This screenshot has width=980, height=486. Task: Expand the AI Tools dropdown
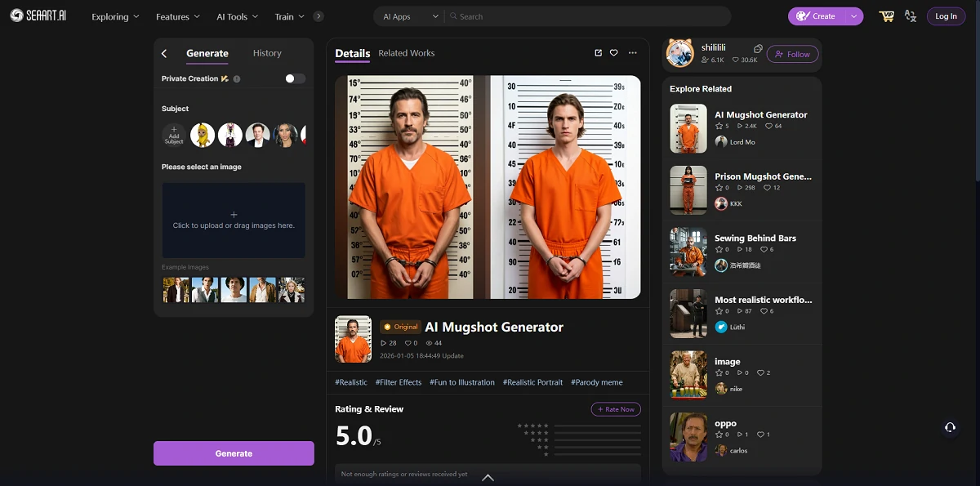(236, 16)
